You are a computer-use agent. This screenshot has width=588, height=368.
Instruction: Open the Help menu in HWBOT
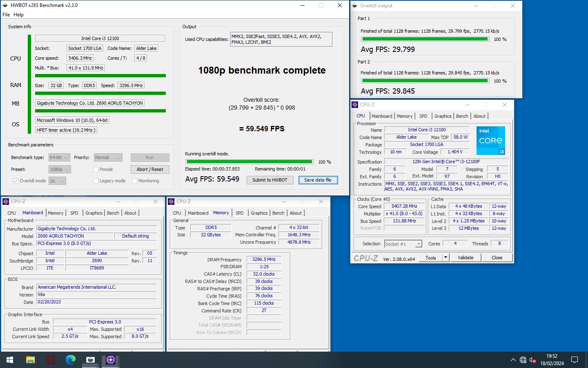point(18,15)
